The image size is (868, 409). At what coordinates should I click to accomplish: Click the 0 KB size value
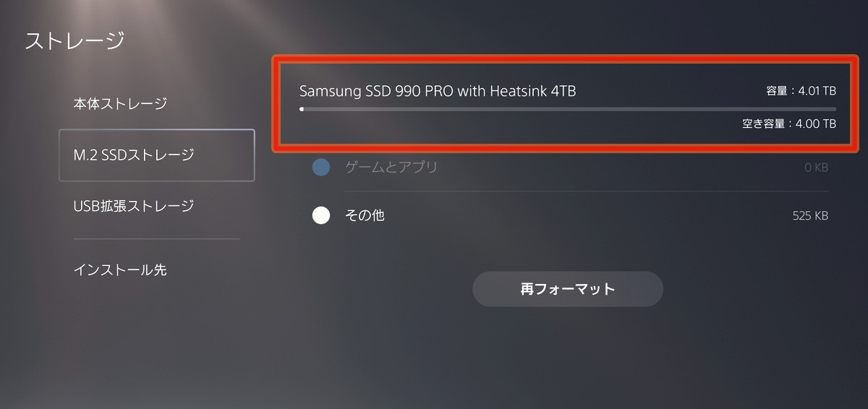(x=816, y=168)
